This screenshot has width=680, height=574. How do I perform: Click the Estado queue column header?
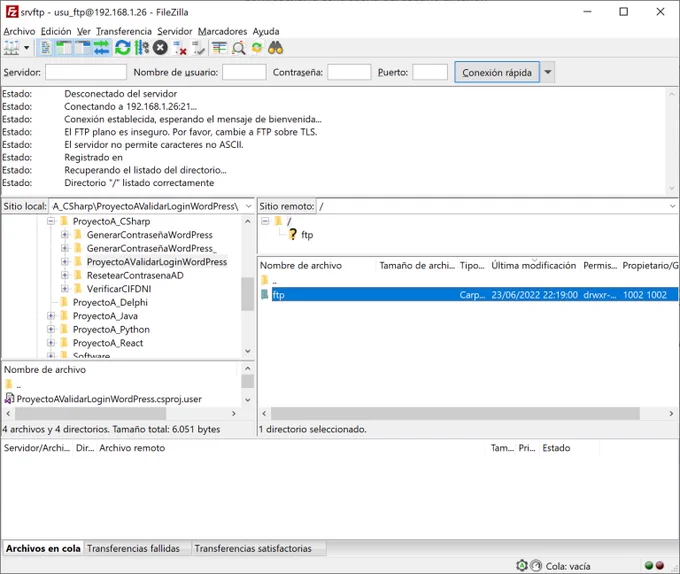tap(556, 448)
